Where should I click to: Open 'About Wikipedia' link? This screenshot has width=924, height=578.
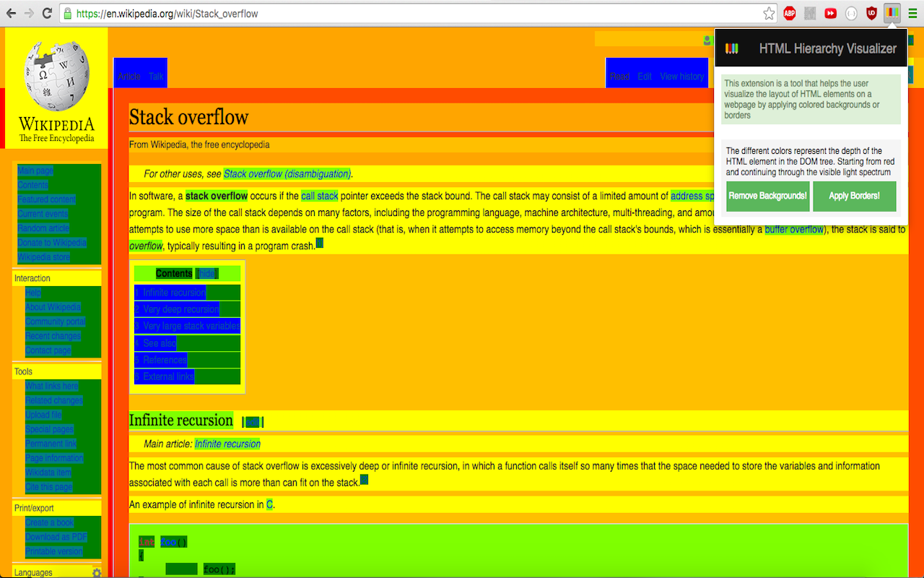pyautogui.click(x=53, y=307)
